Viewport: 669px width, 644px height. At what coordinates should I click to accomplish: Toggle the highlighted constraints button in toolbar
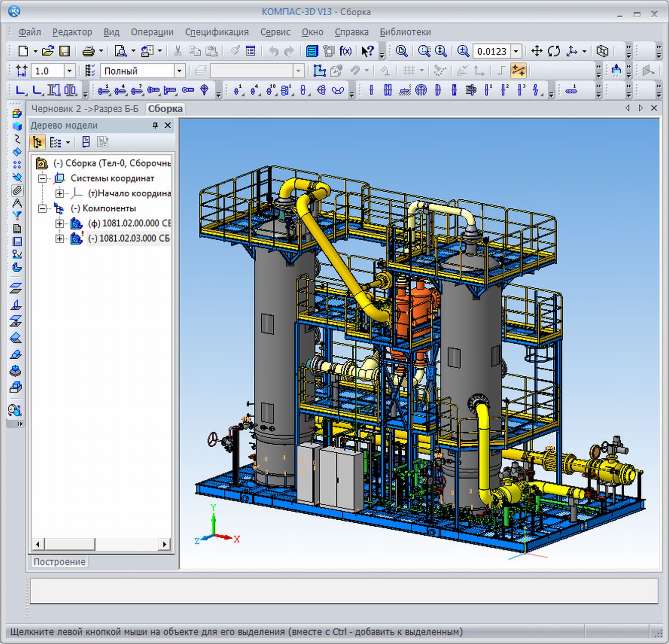pos(518,70)
